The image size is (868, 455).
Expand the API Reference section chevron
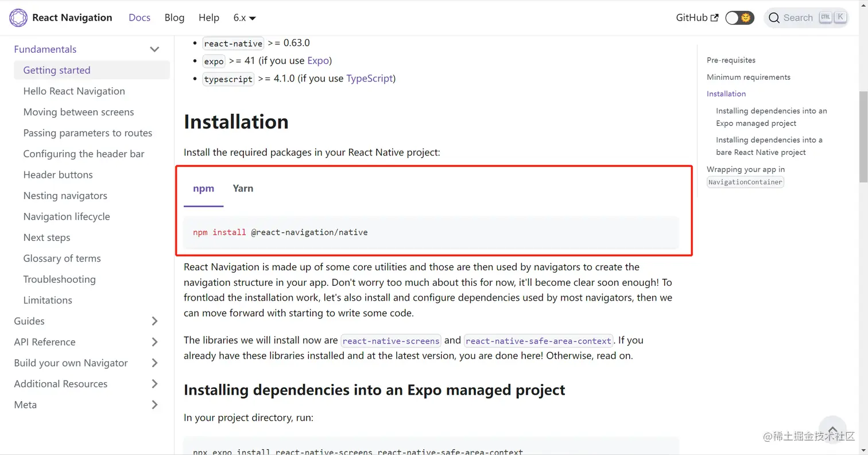pos(154,342)
